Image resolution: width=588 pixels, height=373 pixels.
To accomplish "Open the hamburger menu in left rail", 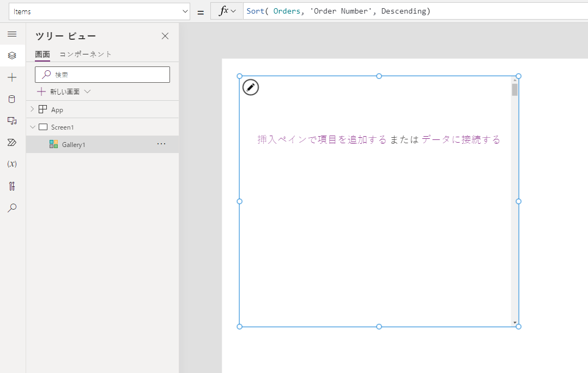I will 12,34.
